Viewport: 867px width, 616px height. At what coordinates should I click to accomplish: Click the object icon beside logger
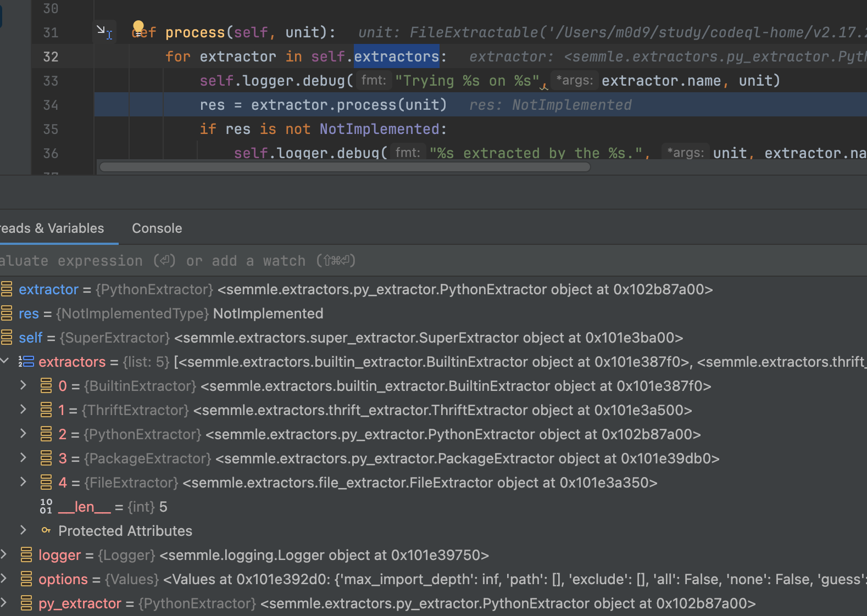click(x=26, y=555)
